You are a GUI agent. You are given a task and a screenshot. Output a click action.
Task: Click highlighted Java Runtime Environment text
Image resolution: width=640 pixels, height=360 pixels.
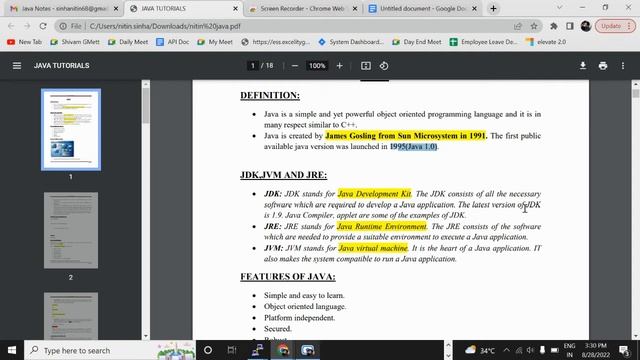pos(382,226)
